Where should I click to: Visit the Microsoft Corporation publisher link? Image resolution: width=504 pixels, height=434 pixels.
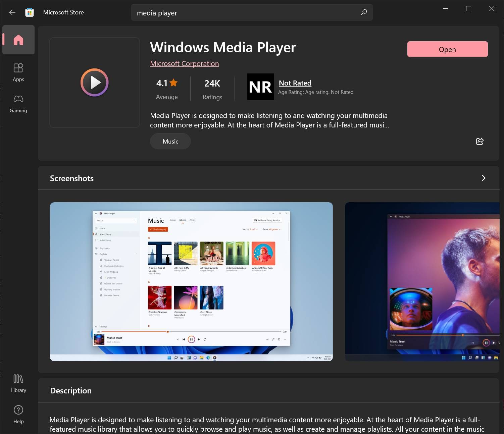click(x=184, y=63)
